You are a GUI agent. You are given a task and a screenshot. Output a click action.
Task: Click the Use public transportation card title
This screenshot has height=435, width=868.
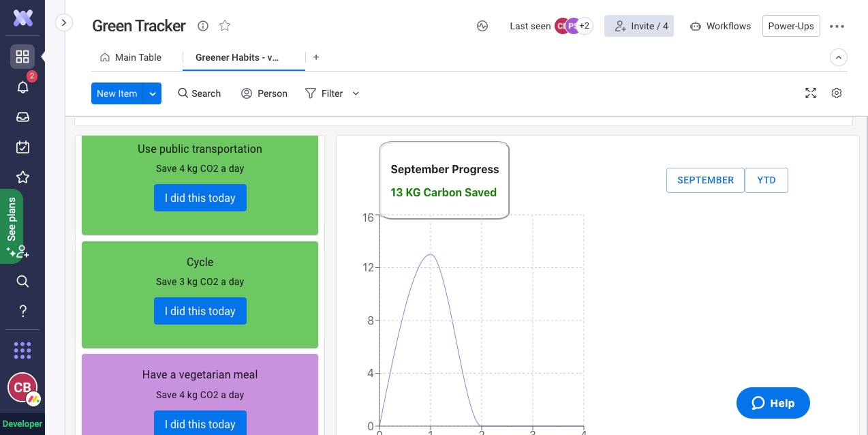point(200,149)
